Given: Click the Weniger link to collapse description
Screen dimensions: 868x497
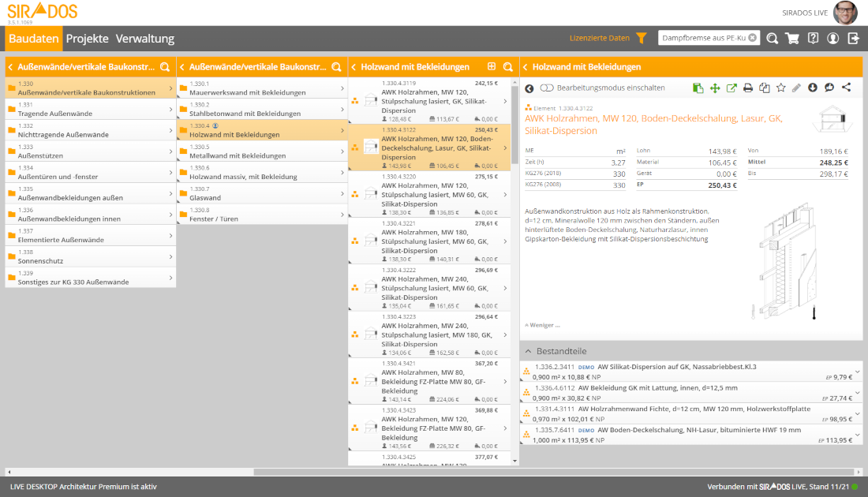Looking at the screenshot, I should [x=542, y=324].
